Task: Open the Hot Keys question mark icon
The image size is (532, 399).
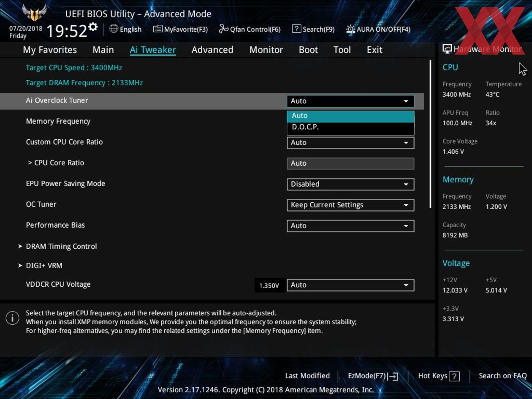Action: pos(454,376)
